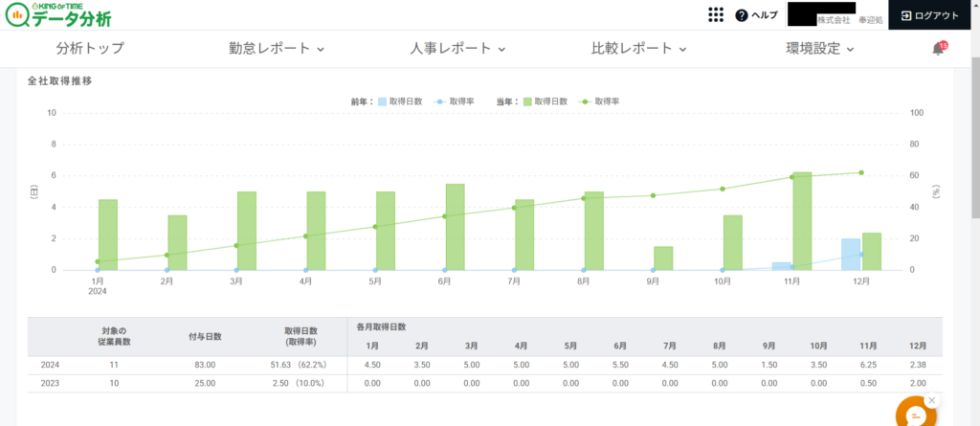Open the 比較レポート dropdown menu
This screenshot has width=980, height=426.
(x=639, y=49)
